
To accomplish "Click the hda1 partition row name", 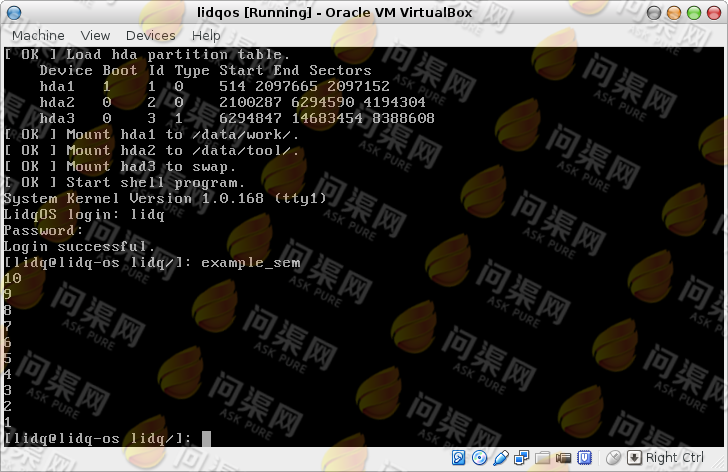I will pyautogui.click(x=57, y=87).
